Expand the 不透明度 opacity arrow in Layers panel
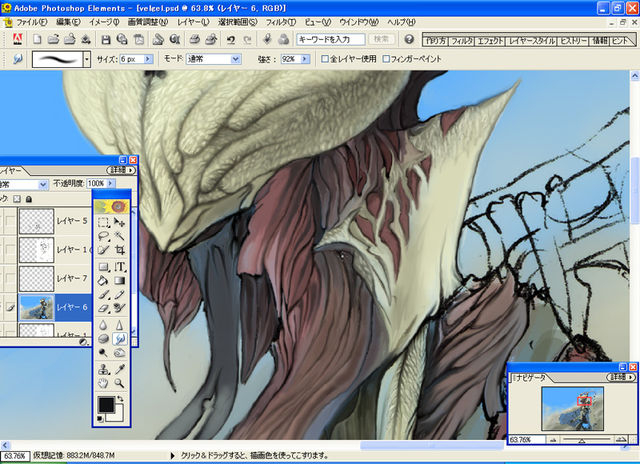Image resolution: width=640 pixels, height=464 pixels. coord(111,184)
